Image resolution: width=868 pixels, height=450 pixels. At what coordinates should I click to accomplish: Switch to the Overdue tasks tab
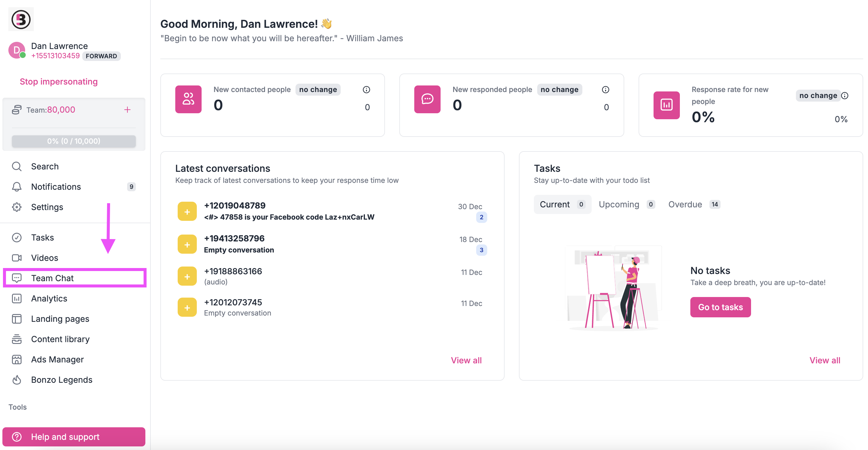694,204
